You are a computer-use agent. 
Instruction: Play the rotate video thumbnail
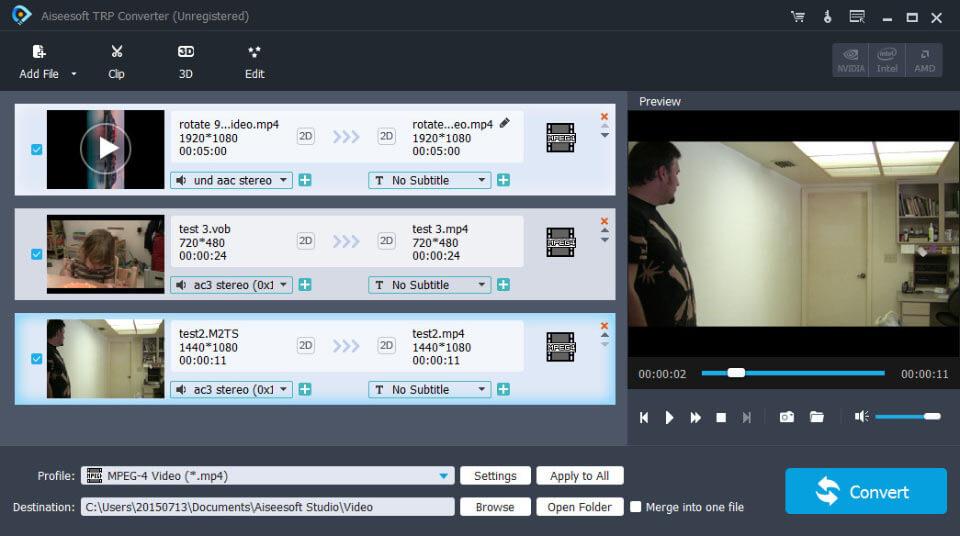(x=105, y=149)
